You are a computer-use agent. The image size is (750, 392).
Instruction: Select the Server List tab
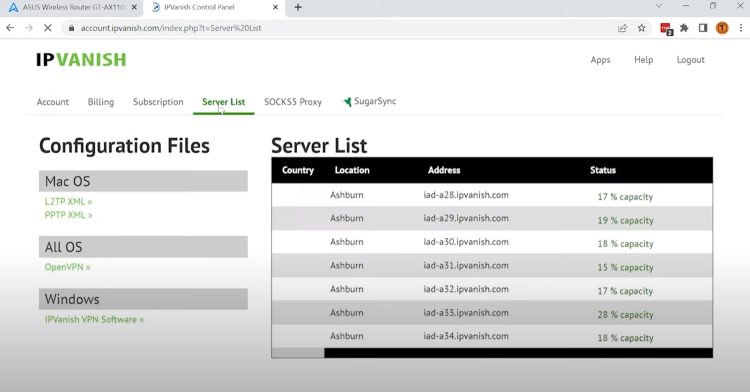click(x=223, y=102)
